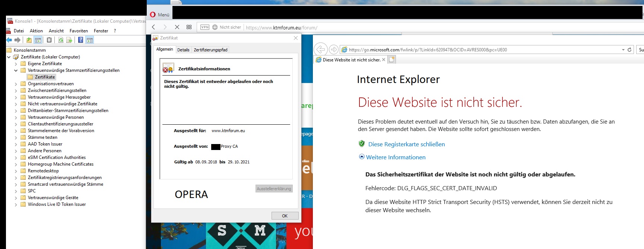Click Internet Explorer forward button
Screen dimensions: 644x249
click(x=334, y=50)
